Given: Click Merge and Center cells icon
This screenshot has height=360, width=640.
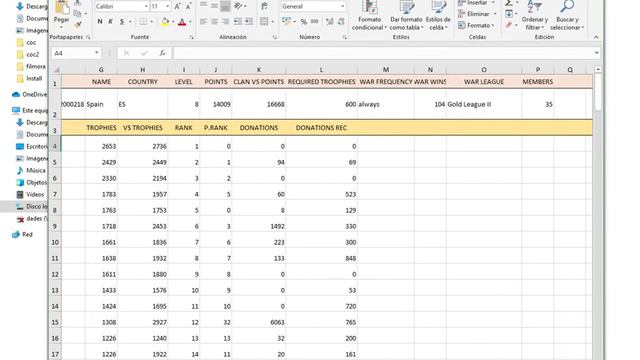Looking at the screenshot, I should tap(264, 22).
